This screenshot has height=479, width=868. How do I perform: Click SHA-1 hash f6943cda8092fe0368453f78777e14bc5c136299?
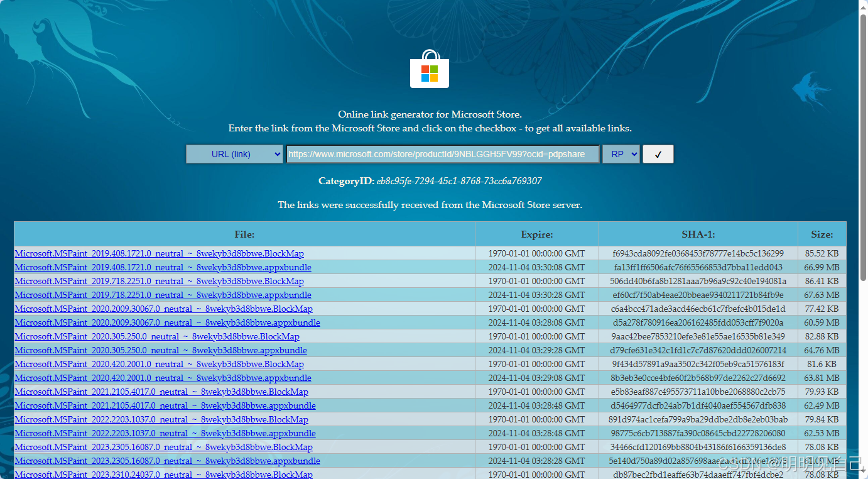[x=698, y=253]
